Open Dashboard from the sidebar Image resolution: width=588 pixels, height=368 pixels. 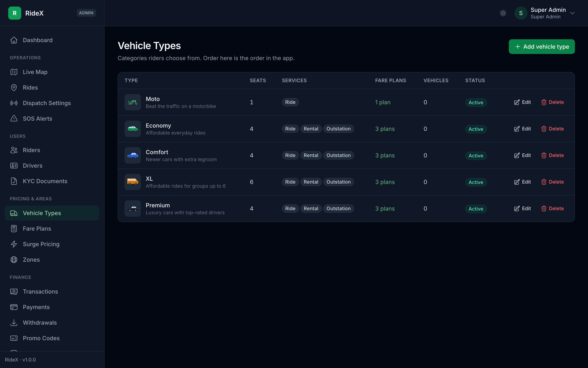pyautogui.click(x=52, y=40)
